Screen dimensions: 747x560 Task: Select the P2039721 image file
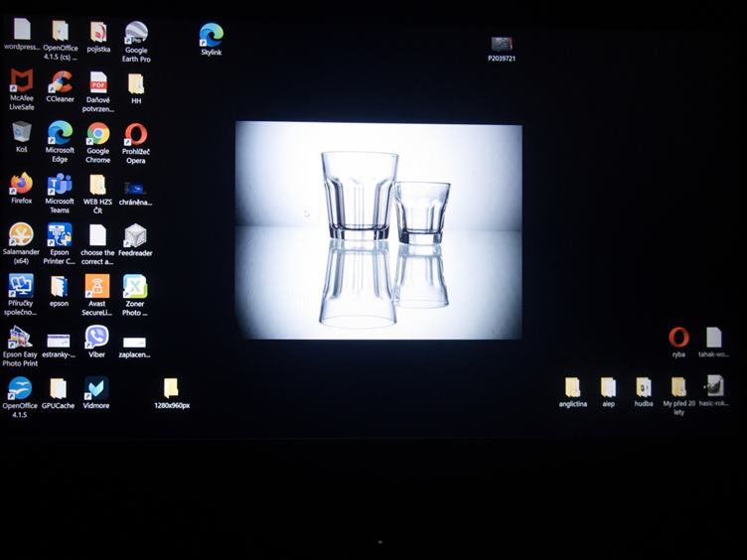pos(502,45)
